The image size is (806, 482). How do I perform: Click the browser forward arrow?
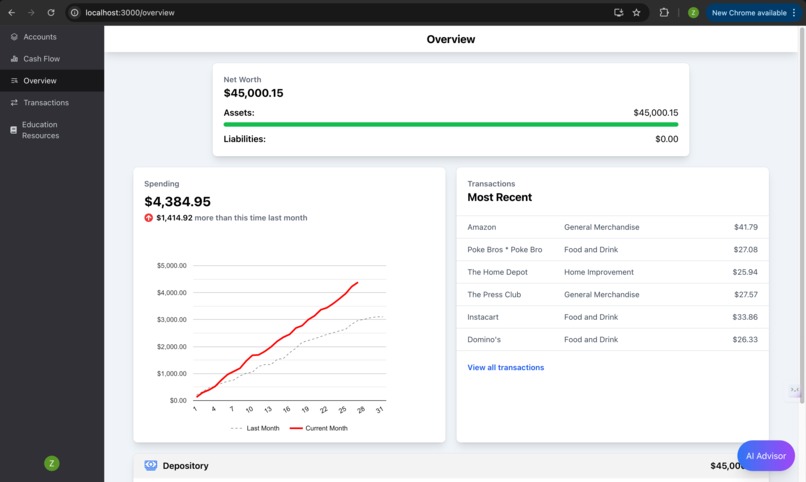tap(31, 12)
